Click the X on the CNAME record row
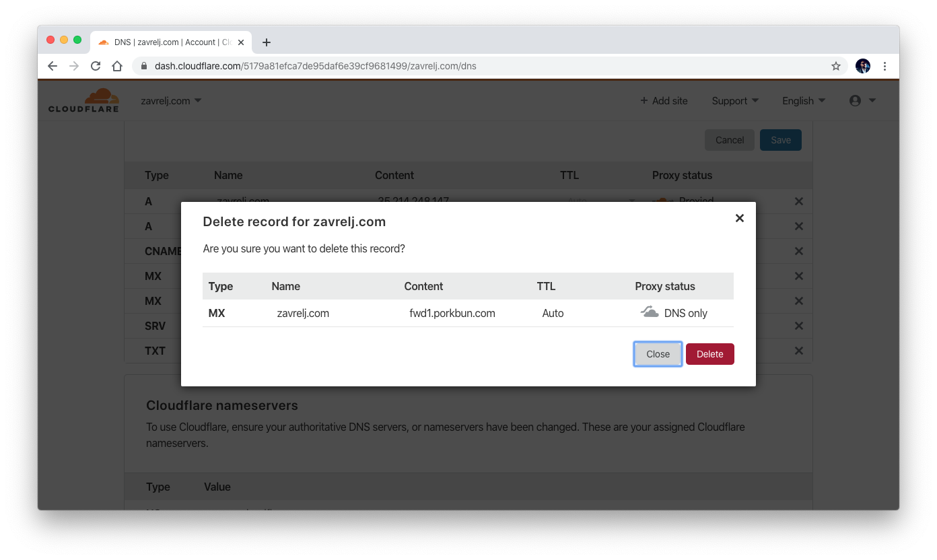Image resolution: width=937 pixels, height=560 pixels. [799, 251]
